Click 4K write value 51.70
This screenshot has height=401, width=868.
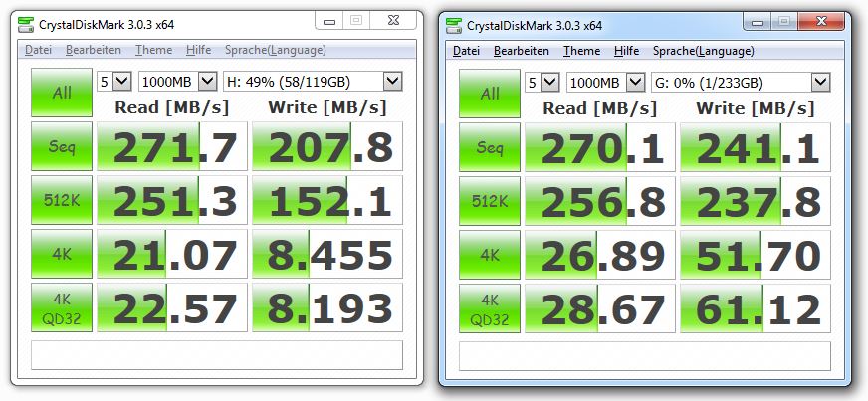[x=756, y=255]
